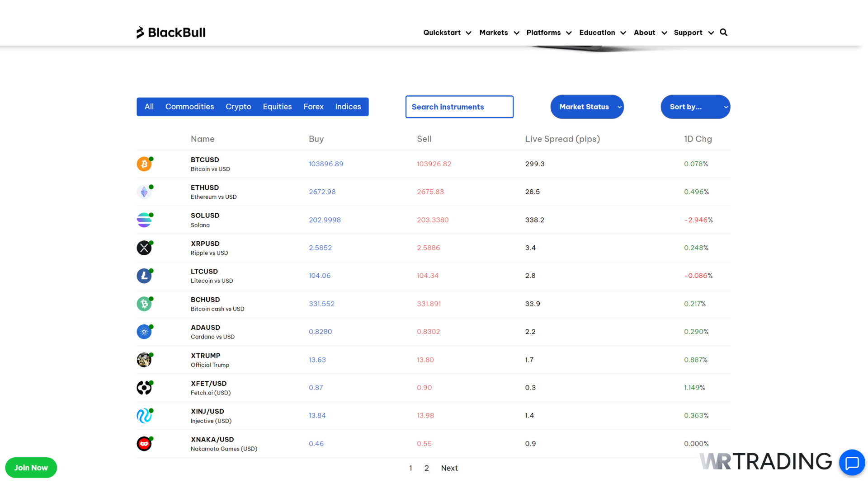Click the Bitcoin icon for BTCUSD
This screenshot has height=488, width=868.
tap(144, 164)
